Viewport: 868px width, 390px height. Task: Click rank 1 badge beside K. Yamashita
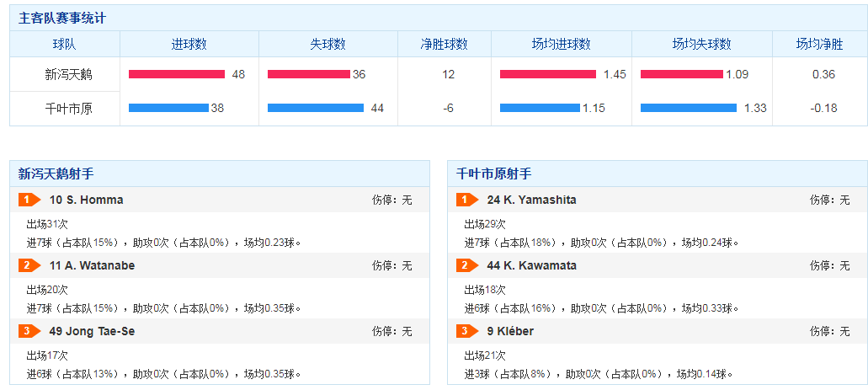click(466, 200)
